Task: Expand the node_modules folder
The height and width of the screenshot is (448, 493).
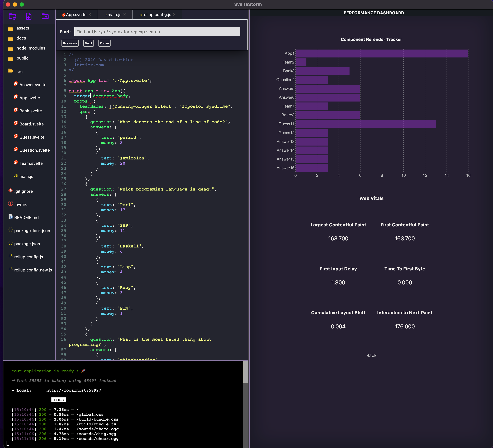Action: [x=11, y=48]
